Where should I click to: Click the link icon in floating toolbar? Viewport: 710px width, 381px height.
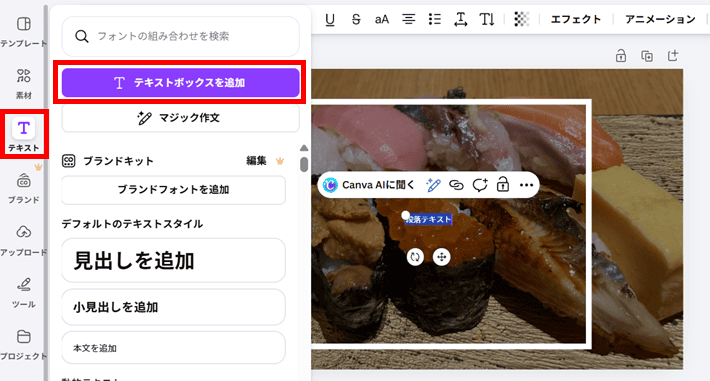click(x=456, y=185)
